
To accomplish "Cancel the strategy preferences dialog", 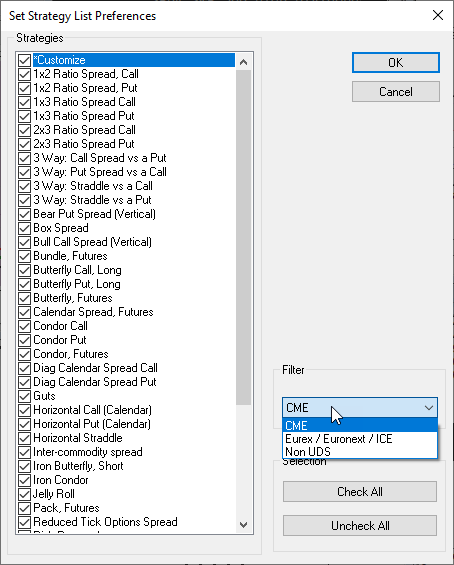I will 396,92.
